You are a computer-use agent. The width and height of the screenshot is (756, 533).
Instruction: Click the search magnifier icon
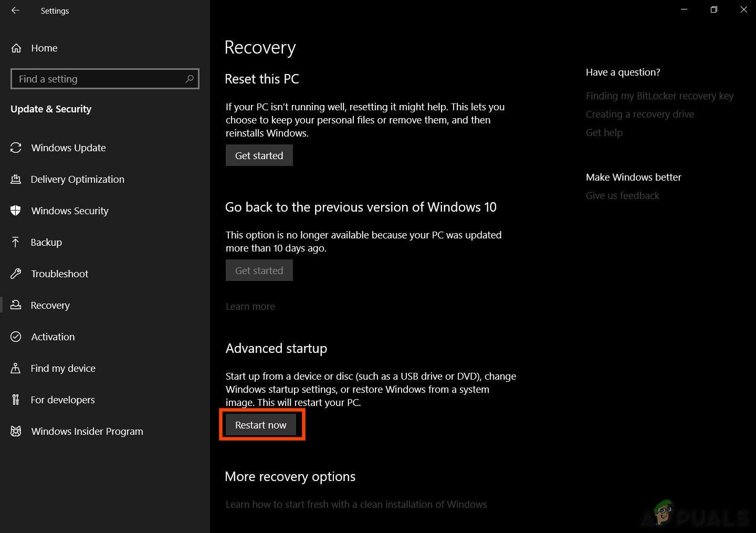(x=190, y=79)
